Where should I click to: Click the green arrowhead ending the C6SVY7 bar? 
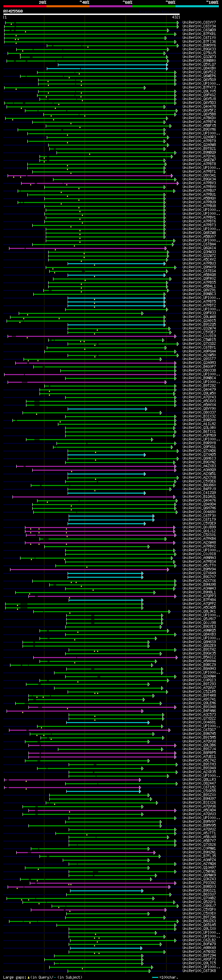178,23
